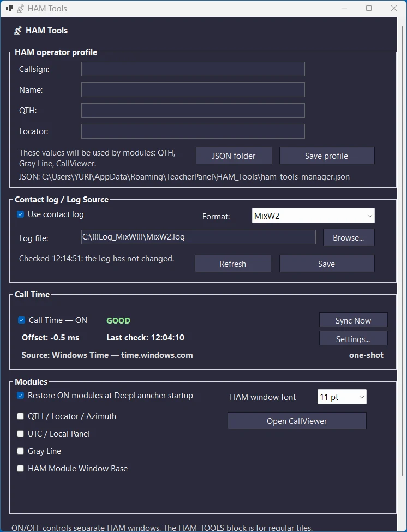Image resolution: width=407 pixels, height=532 pixels.
Task: Click the Last check: 12:04:10 text
Action: click(x=146, y=338)
